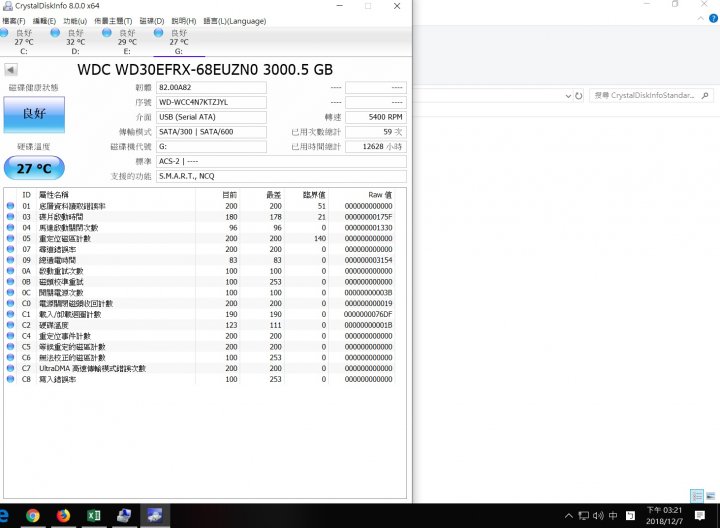
Task: Click the 良好 health status button
Action: point(34,114)
